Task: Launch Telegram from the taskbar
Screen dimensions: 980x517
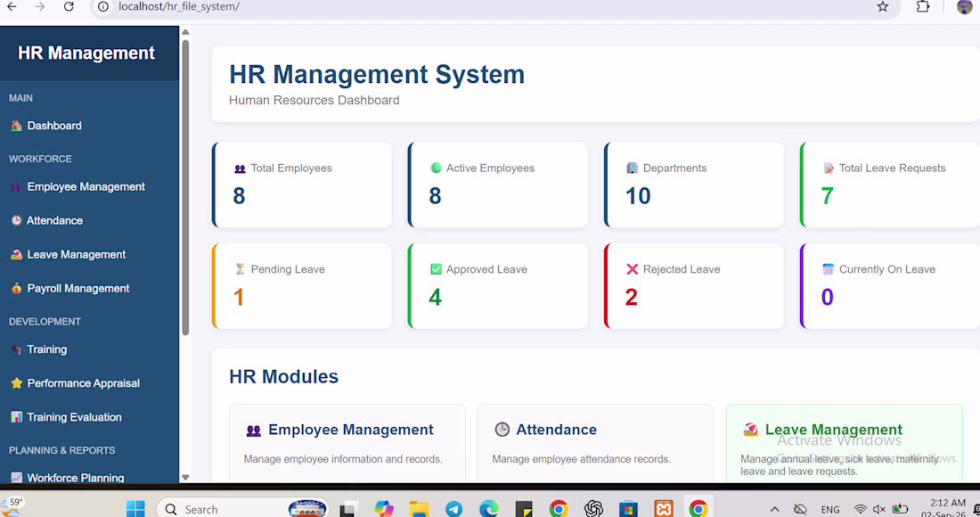Action: 454,509
